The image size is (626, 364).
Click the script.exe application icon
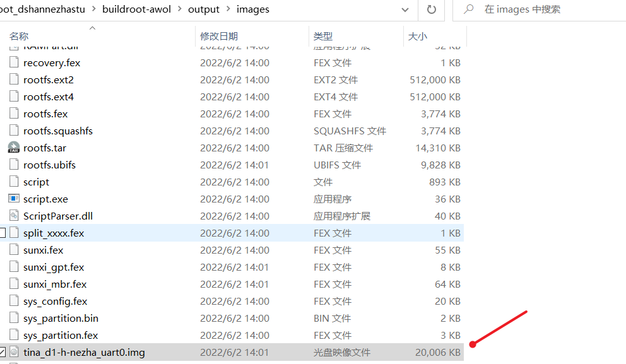tap(14, 198)
